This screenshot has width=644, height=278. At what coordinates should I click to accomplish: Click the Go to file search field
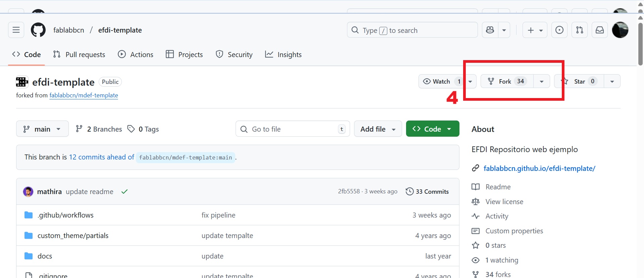point(293,129)
